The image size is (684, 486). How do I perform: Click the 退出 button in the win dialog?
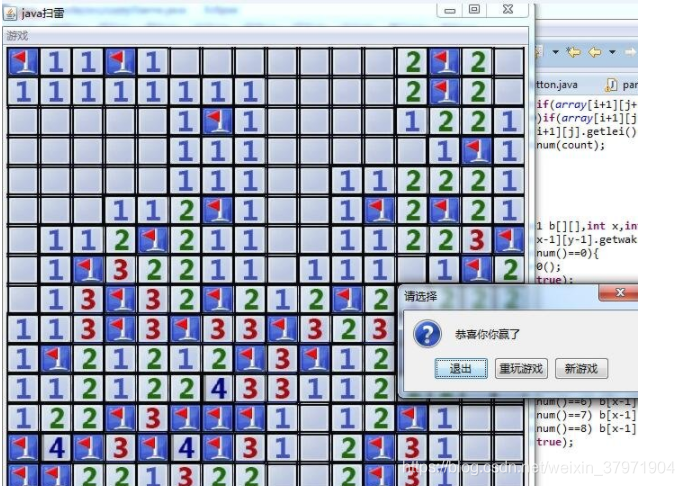461,369
